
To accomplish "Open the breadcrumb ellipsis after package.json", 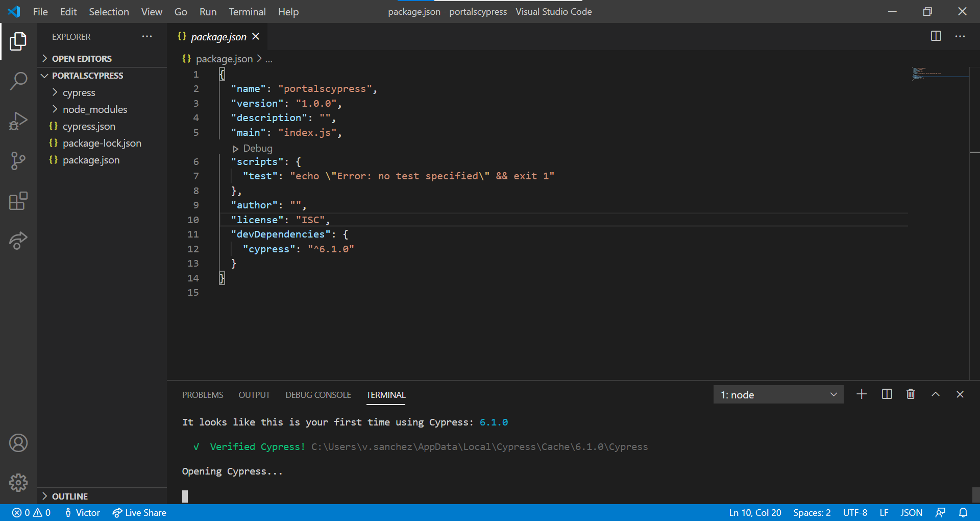I will [269, 59].
